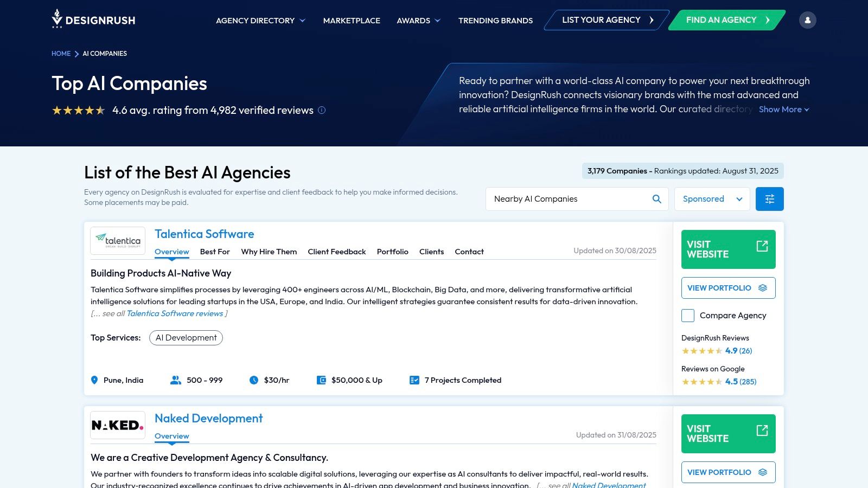Screen dimensions: 868x488
Task: Click the Reviews on Google 4.5 stars
Action: pyautogui.click(x=702, y=382)
